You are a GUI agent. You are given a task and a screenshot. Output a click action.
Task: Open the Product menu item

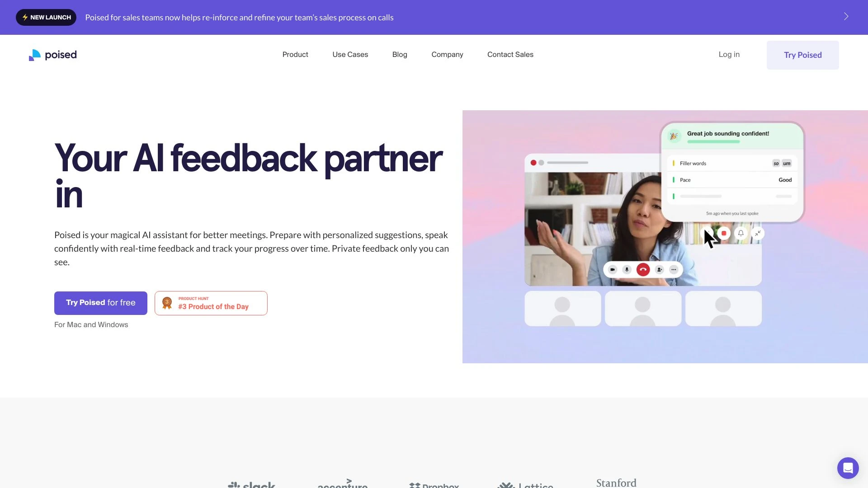click(x=295, y=54)
